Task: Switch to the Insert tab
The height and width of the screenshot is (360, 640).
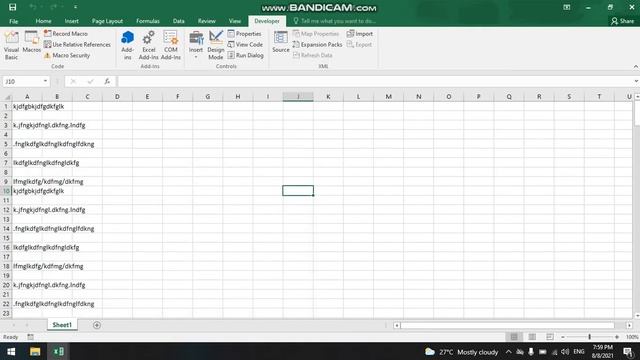Action: (x=71, y=21)
